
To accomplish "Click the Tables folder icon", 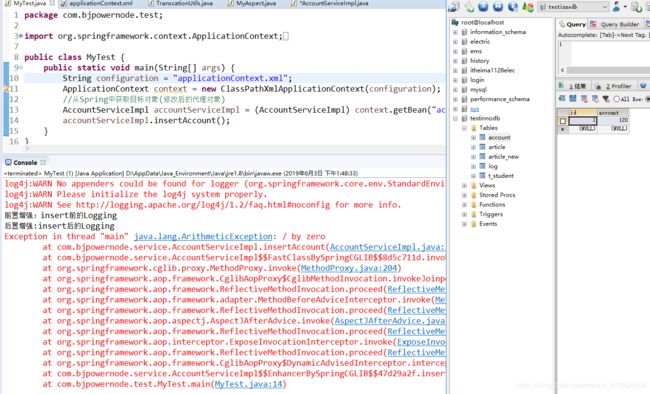I will tap(473, 128).
